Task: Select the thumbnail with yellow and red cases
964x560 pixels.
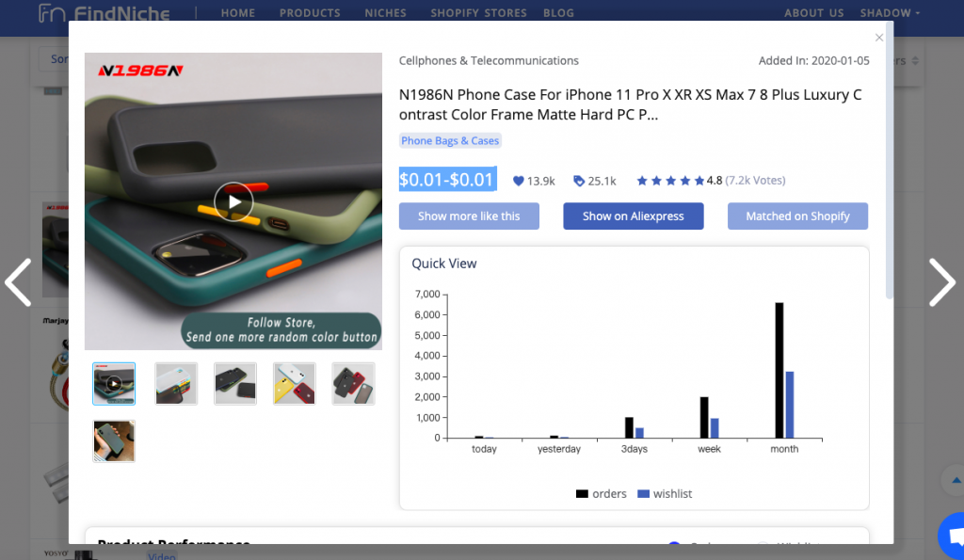Action: pyautogui.click(x=295, y=384)
